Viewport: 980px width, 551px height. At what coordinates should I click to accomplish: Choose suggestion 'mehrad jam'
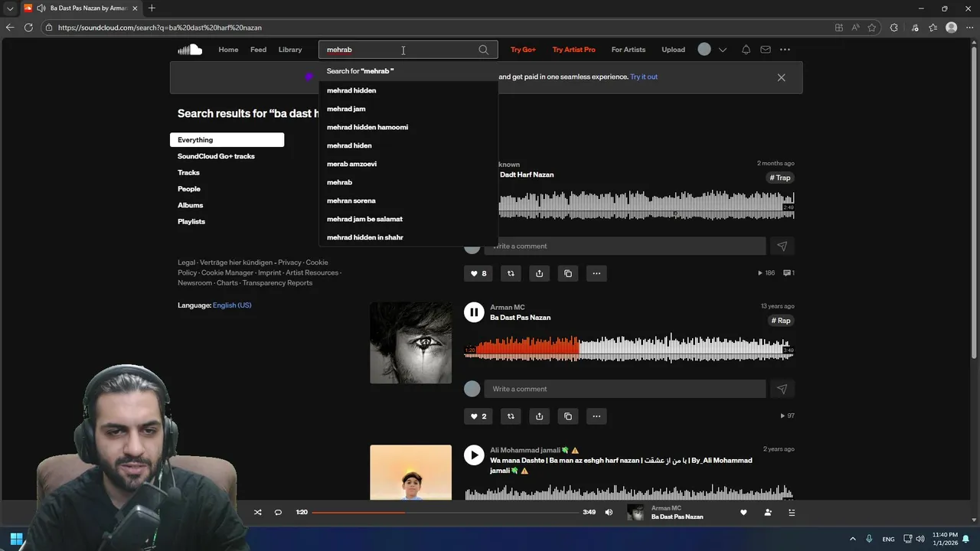click(x=408, y=109)
